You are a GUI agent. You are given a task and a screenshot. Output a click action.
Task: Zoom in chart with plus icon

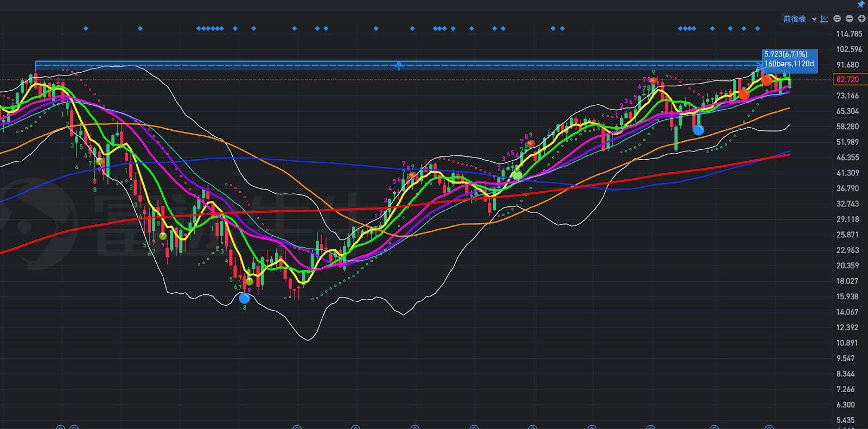click(861, 19)
